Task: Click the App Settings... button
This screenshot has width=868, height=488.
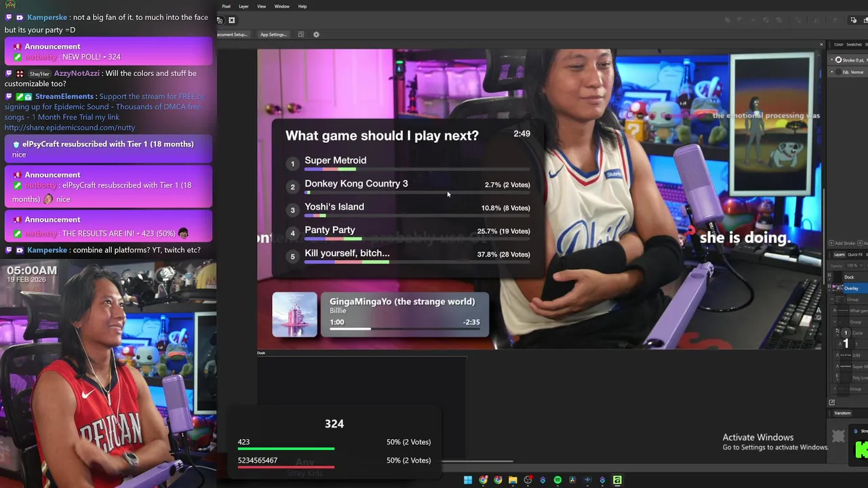Action: point(273,35)
